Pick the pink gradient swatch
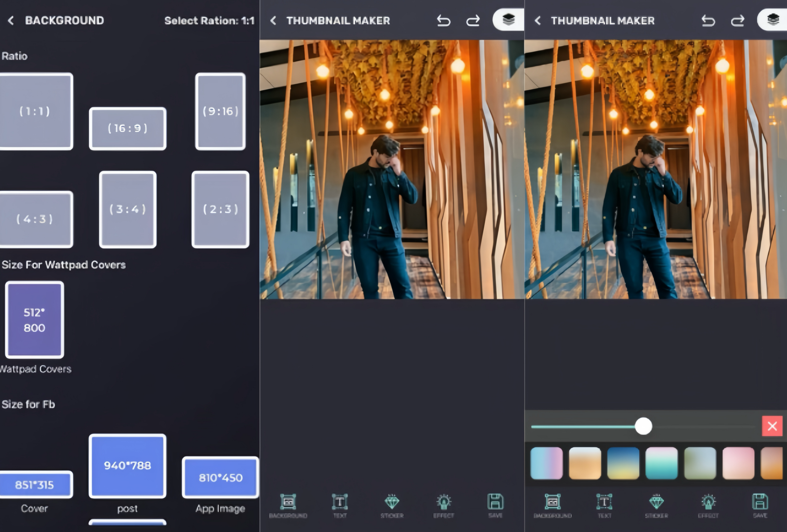This screenshot has height=532, width=787. pyautogui.click(x=738, y=463)
